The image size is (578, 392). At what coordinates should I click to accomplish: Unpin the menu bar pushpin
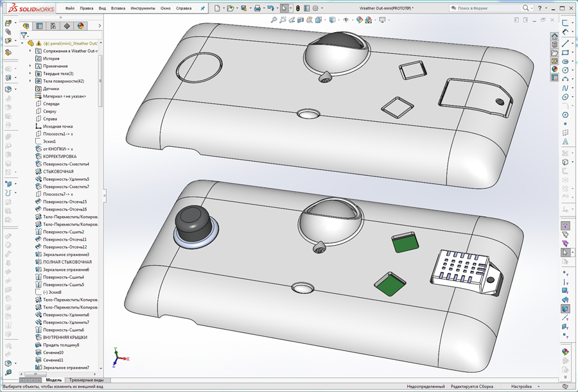202,8
